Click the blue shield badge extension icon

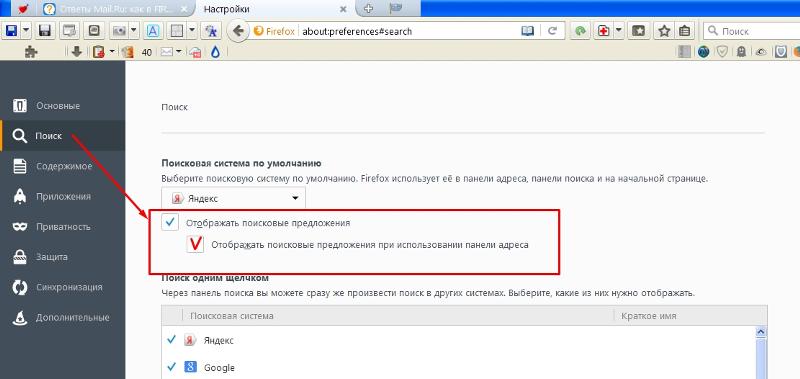tap(781, 52)
